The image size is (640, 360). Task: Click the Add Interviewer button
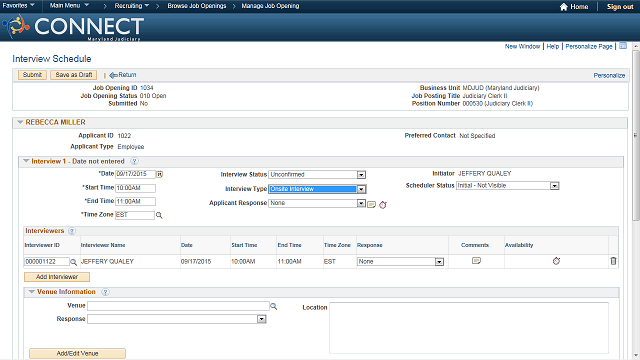[x=57, y=277]
